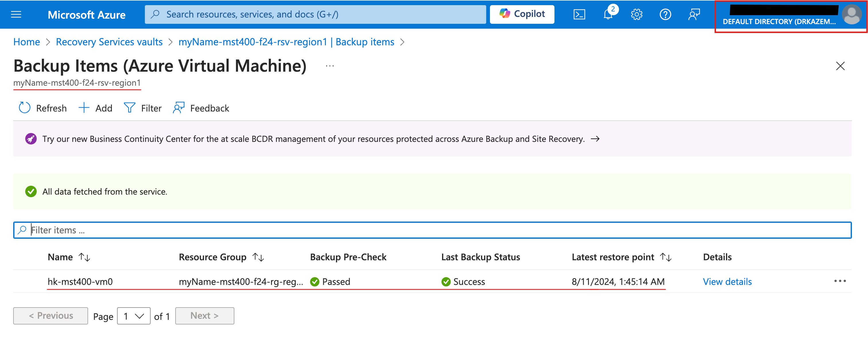Sort by Latest restore point arrows
The image size is (868, 364).
pos(666,257)
